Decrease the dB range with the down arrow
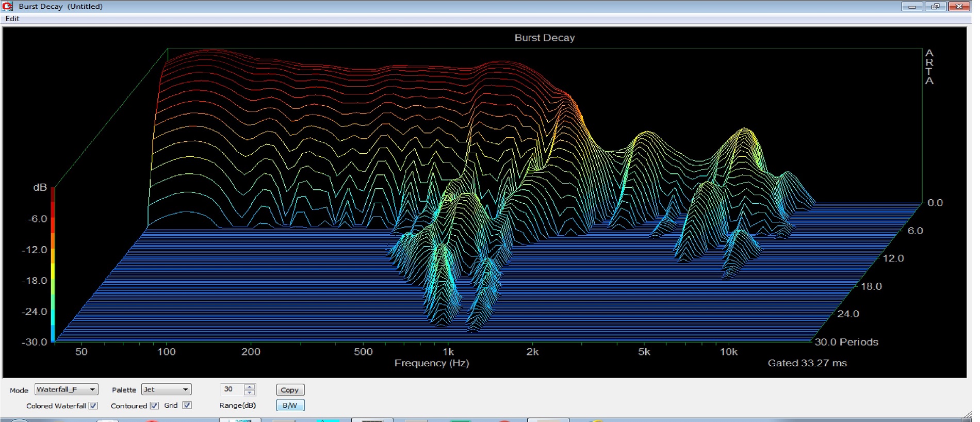This screenshot has height=422, width=980. point(250,393)
